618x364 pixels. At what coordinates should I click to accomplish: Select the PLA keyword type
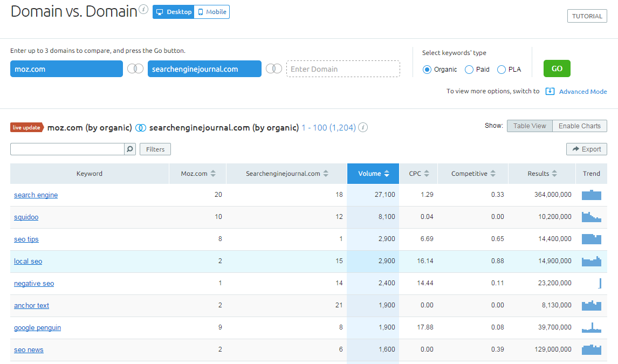point(502,70)
